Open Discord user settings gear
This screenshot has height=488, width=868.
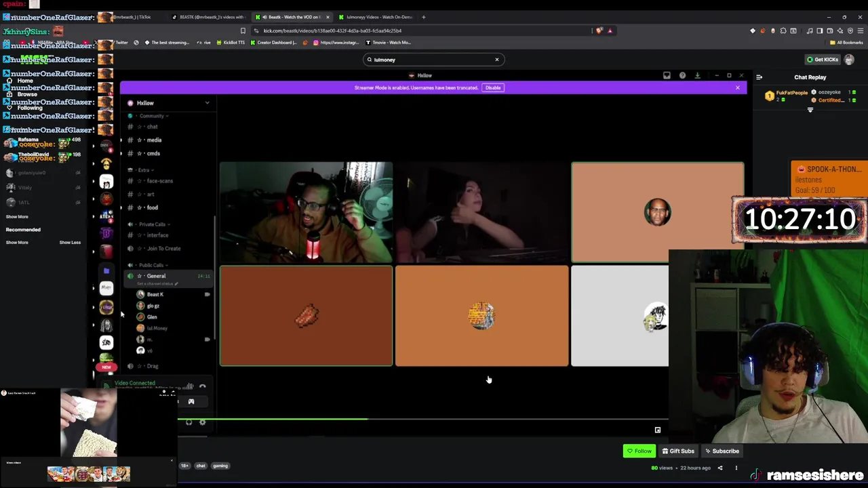click(202, 422)
